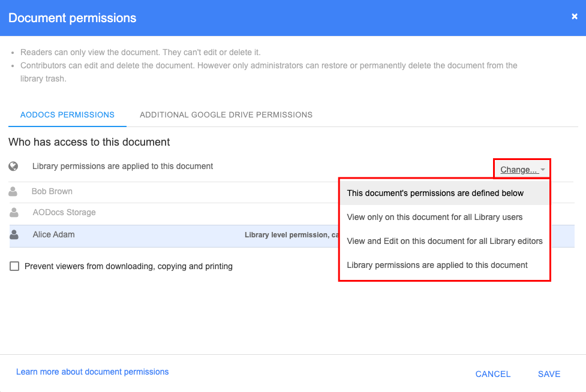Close the Document permissions dialog with X
The image size is (586, 392).
coord(575,16)
